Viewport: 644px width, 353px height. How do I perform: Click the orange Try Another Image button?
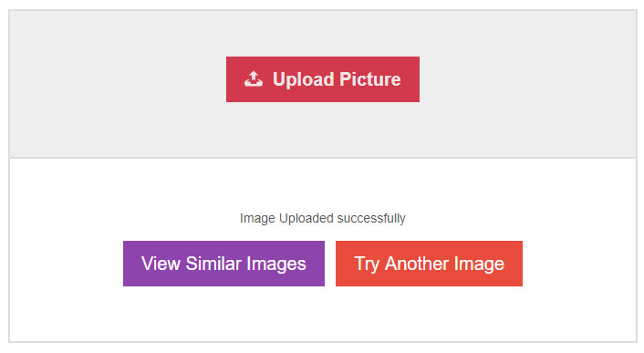pyautogui.click(x=429, y=264)
